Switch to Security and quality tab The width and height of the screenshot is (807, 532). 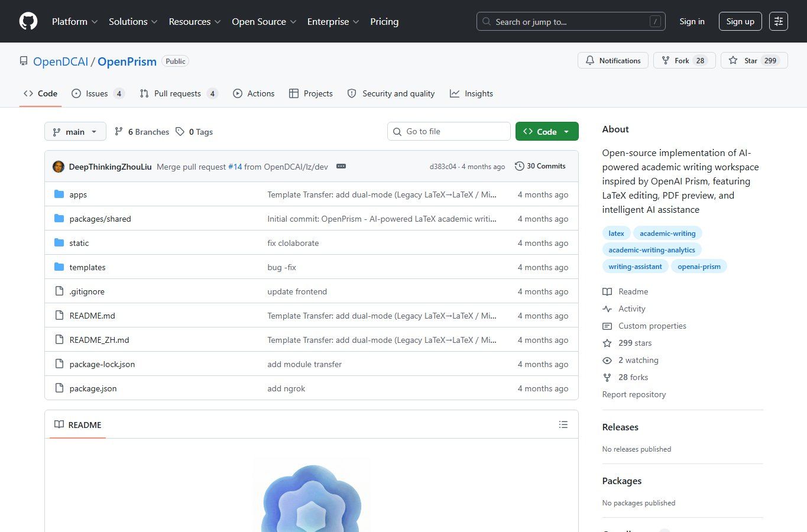tap(391, 93)
